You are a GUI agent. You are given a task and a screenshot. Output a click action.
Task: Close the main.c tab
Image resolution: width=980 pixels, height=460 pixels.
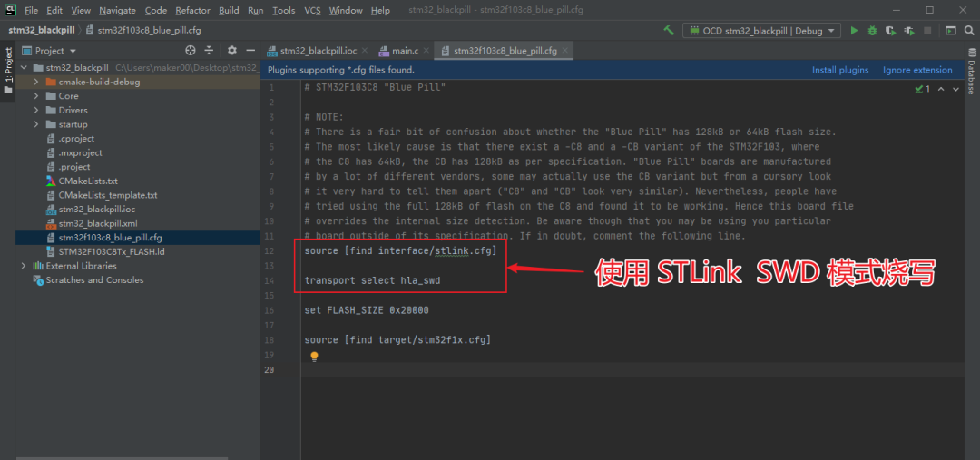coord(425,51)
